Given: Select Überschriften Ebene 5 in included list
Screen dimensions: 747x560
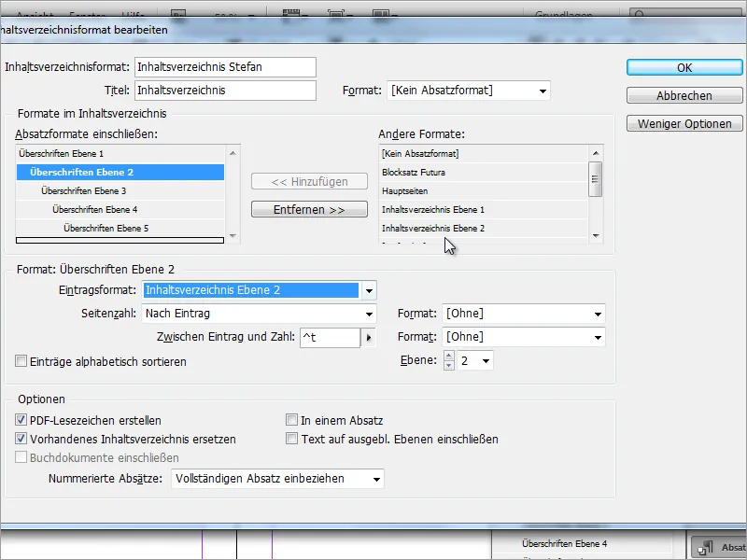Looking at the screenshot, I should 120,228.
